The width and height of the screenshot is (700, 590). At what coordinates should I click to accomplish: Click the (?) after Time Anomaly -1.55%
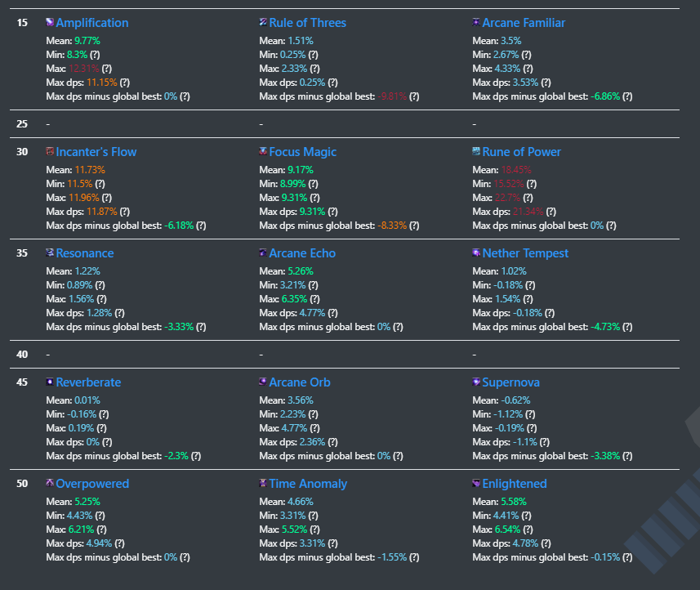point(414,557)
